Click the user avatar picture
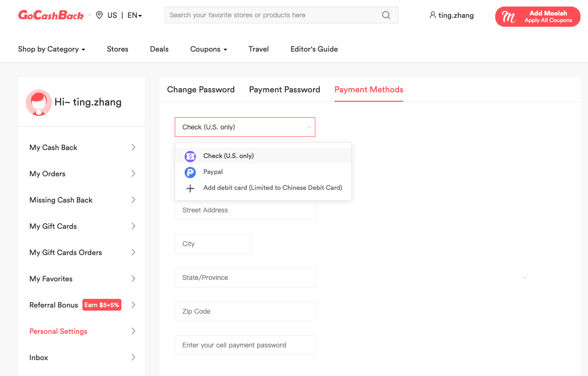 pos(38,102)
